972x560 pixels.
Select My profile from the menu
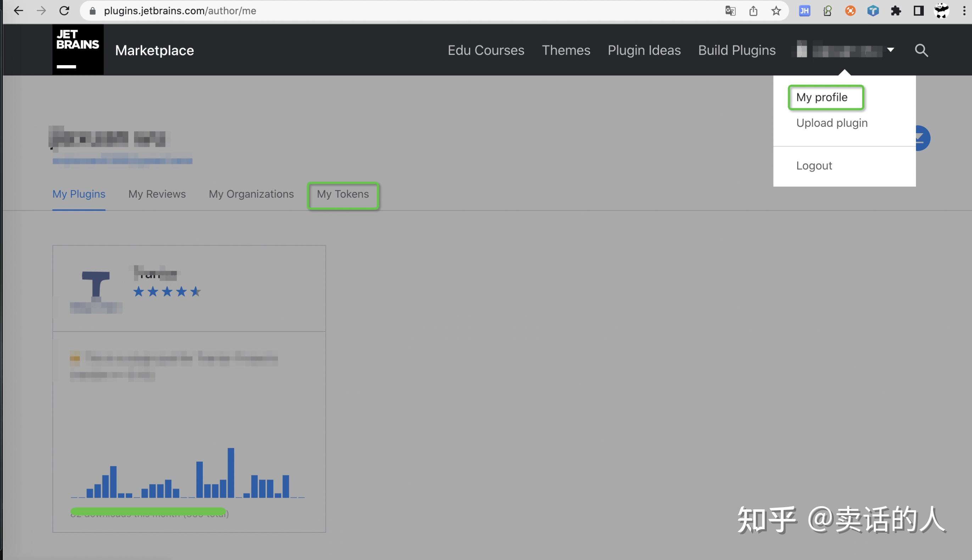(x=822, y=97)
